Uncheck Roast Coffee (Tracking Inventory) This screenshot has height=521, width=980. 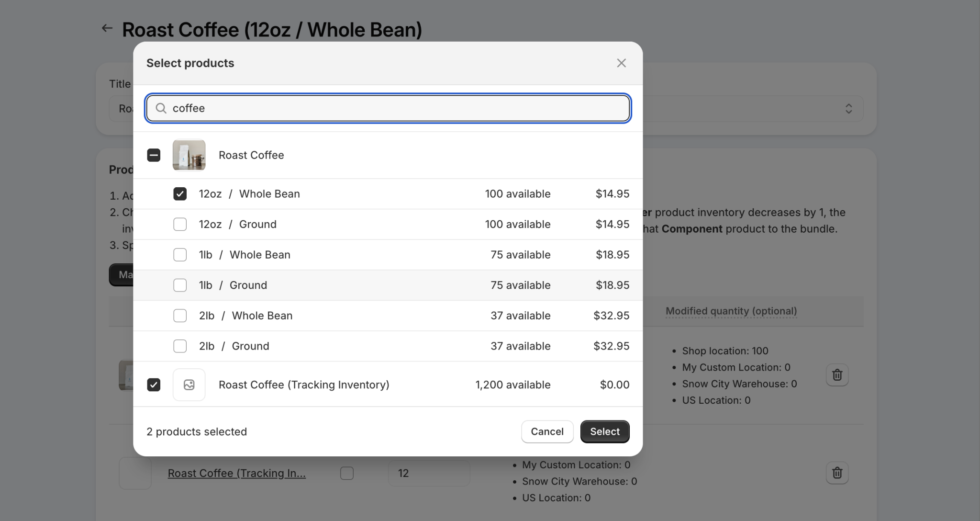(x=154, y=385)
